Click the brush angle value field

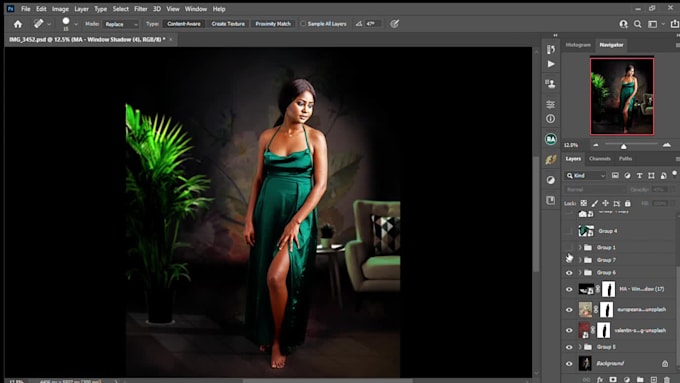(373, 24)
